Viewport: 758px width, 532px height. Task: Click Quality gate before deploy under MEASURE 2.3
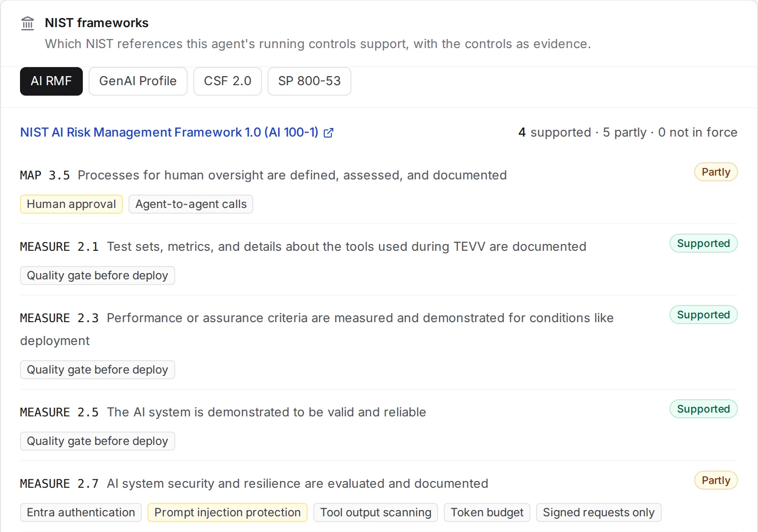pos(98,370)
